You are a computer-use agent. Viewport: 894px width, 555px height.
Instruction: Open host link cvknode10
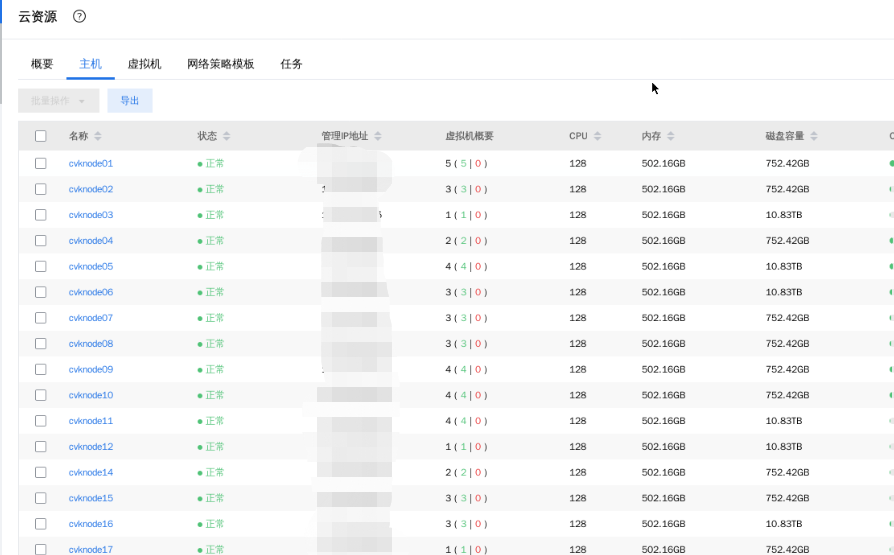coord(91,395)
